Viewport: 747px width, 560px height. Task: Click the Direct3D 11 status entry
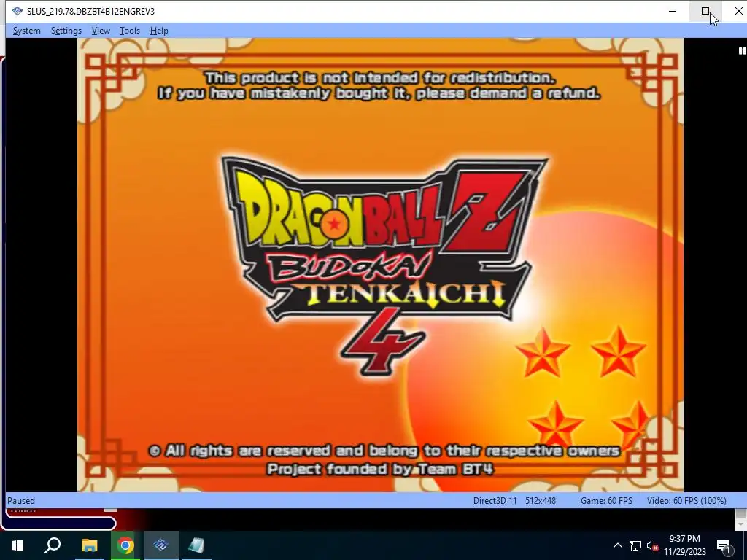tap(495, 500)
